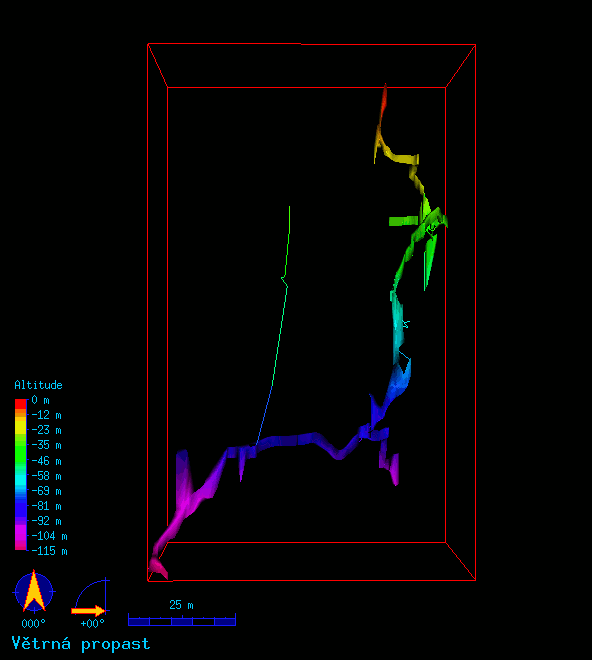Click the magenta deepest passage at bottom-left
Screen dimensions: 592x660
coord(159,563)
